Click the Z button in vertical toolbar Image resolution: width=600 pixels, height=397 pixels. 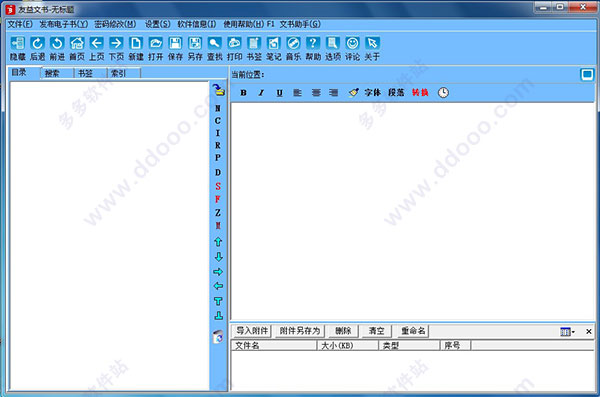[x=218, y=212]
